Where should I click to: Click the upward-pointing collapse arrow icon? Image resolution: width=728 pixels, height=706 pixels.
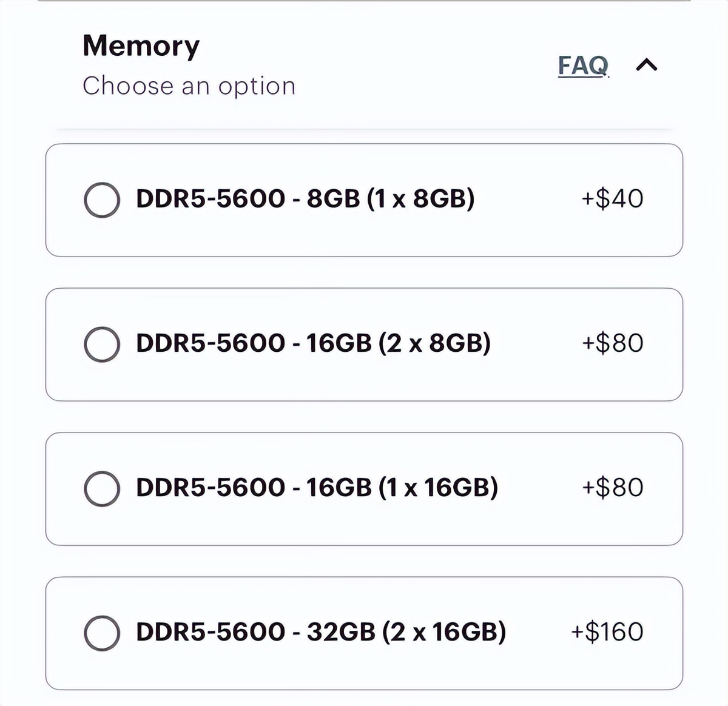645,64
